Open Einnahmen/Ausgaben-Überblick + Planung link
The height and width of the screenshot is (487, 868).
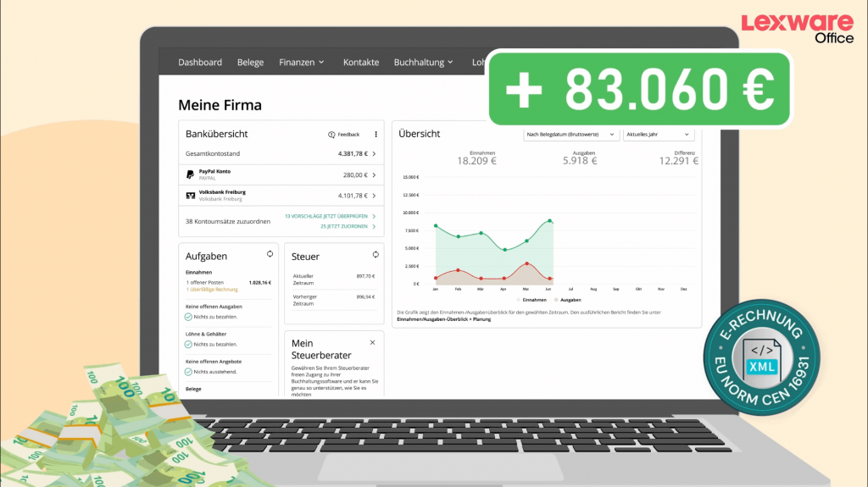[443, 319]
